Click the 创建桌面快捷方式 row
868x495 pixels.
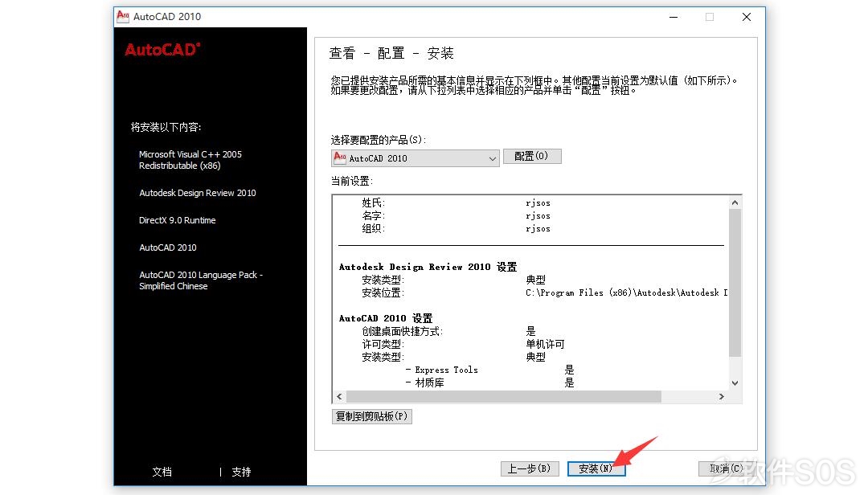[x=448, y=331]
